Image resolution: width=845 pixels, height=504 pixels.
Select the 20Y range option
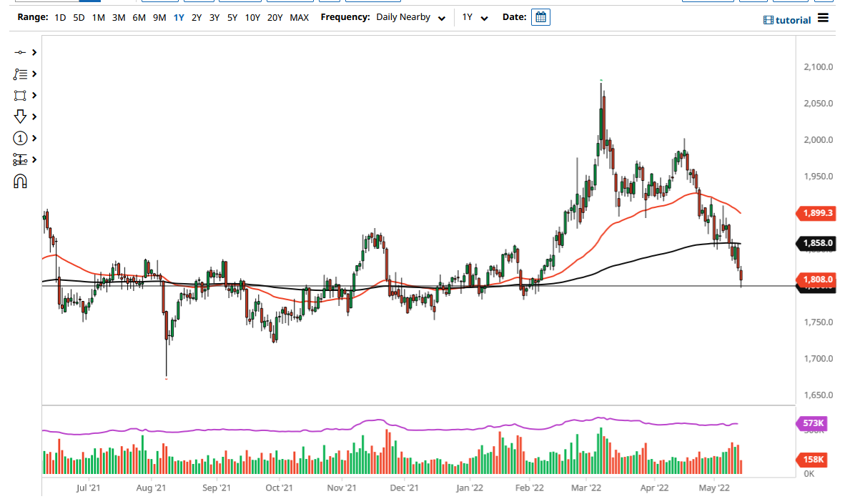click(x=275, y=18)
